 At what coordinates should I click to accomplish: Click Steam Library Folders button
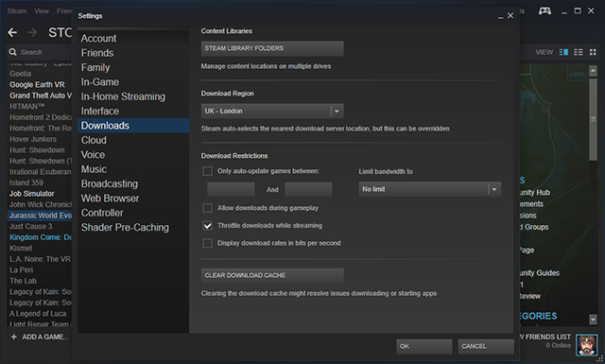[x=272, y=48]
